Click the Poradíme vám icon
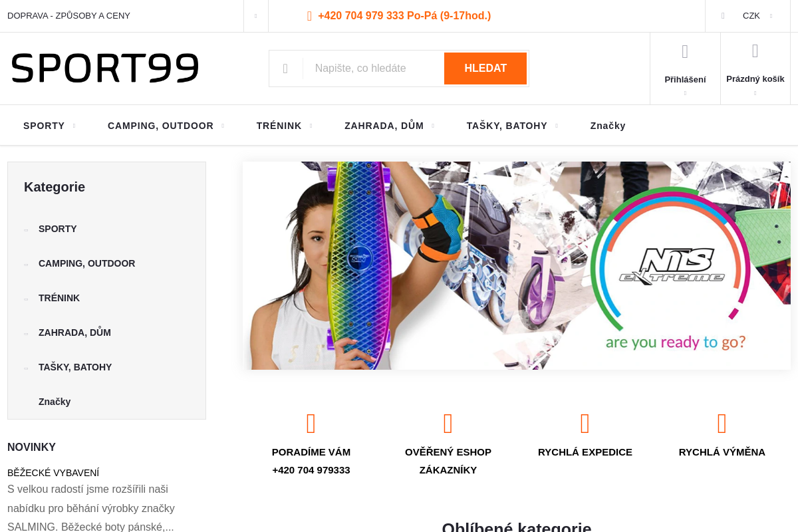 [311, 424]
